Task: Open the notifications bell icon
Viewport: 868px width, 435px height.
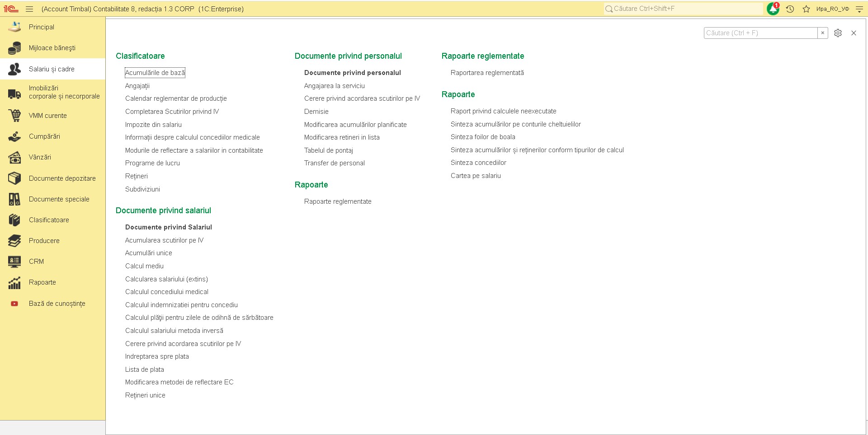Action: [773, 9]
